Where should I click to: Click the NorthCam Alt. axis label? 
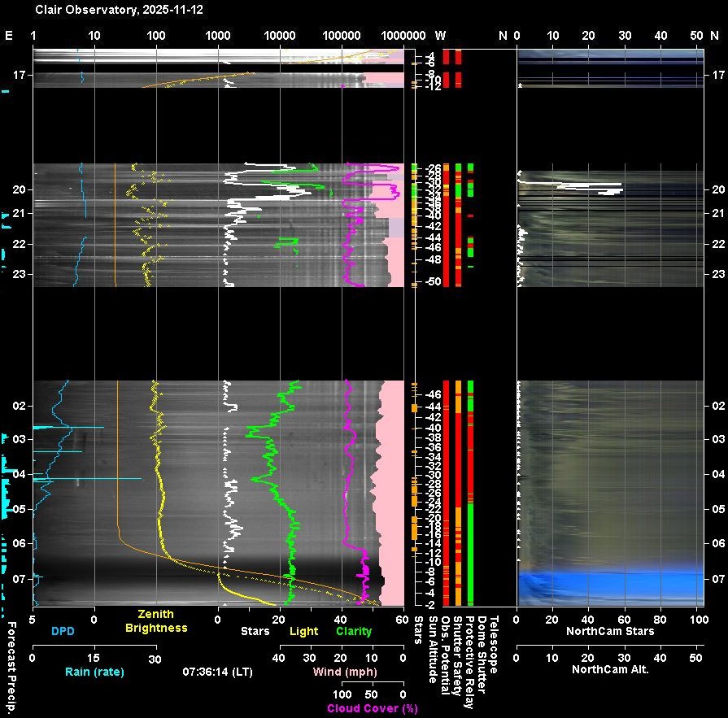tap(610, 670)
